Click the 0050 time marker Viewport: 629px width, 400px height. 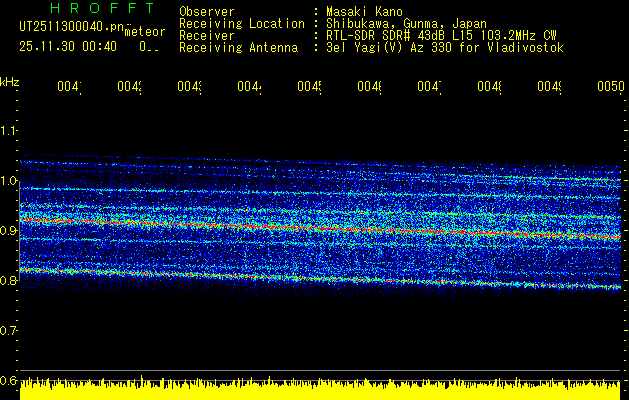[x=611, y=86]
